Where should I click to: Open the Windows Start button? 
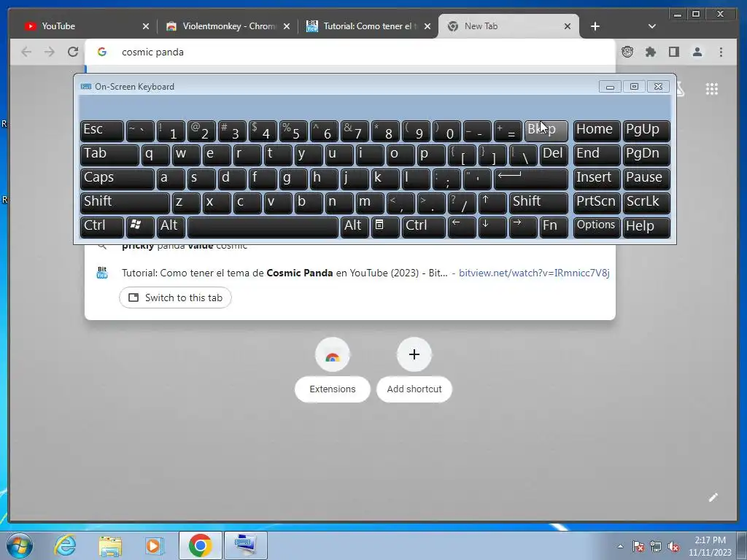(x=20, y=545)
